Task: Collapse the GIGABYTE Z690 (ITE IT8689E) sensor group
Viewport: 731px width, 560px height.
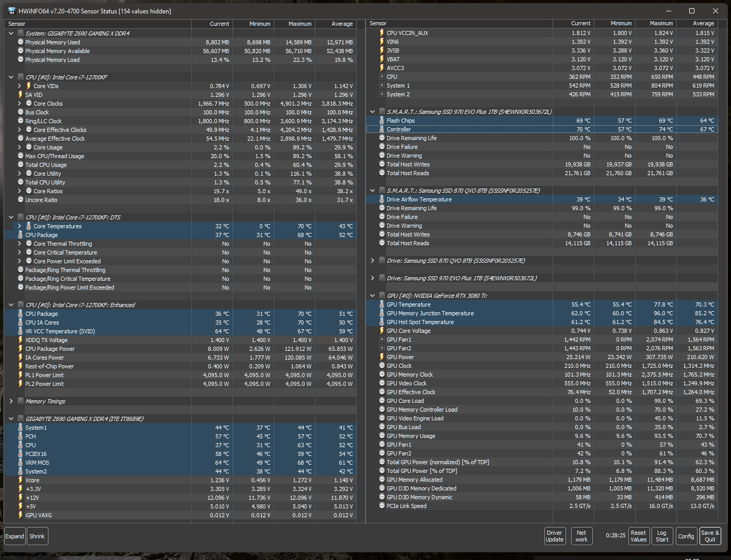Action: pyautogui.click(x=11, y=419)
